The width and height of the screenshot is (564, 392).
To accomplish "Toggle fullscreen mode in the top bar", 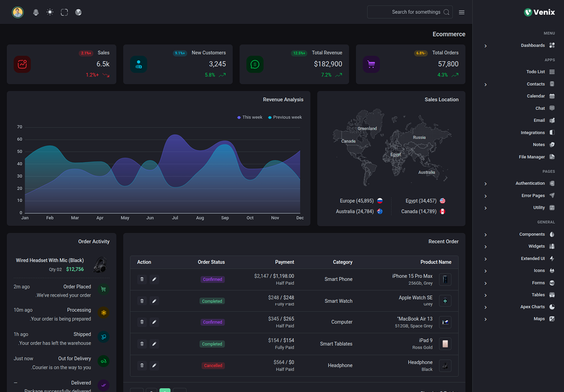I will pos(64,12).
